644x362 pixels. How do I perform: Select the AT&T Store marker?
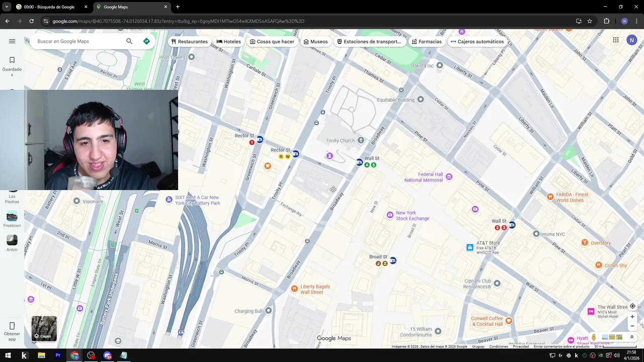[469, 247]
